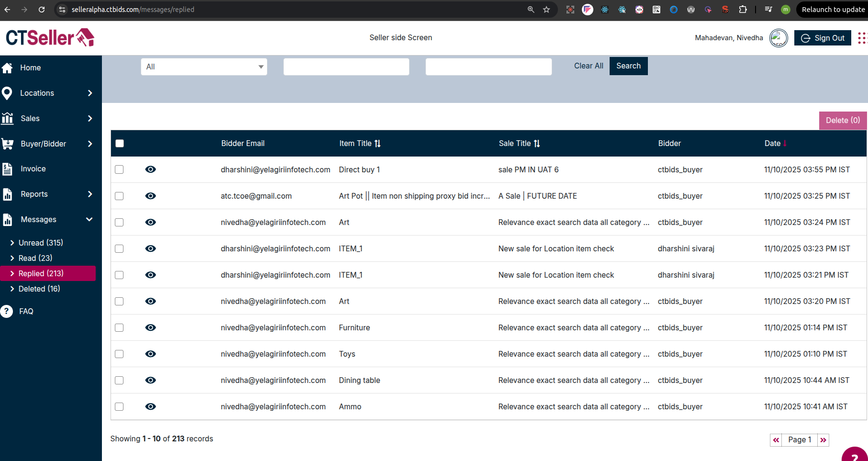Click the FAQ question mark icon

[x=7, y=311]
